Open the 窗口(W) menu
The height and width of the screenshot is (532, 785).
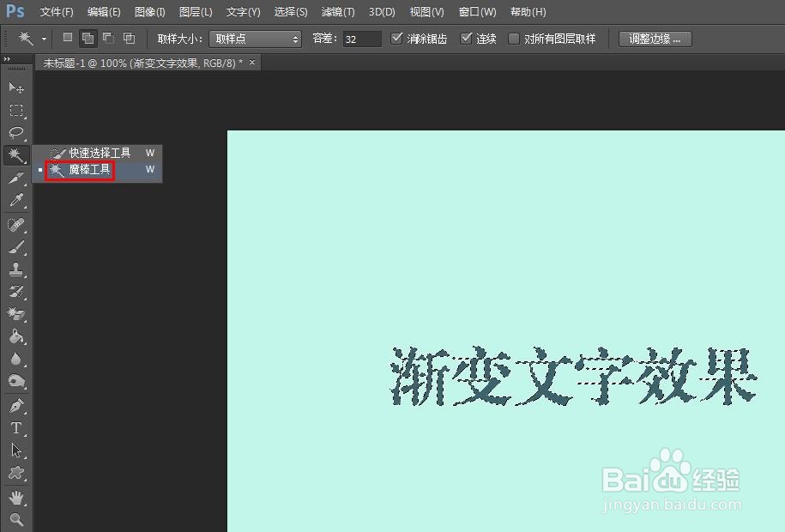coord(478,11)
